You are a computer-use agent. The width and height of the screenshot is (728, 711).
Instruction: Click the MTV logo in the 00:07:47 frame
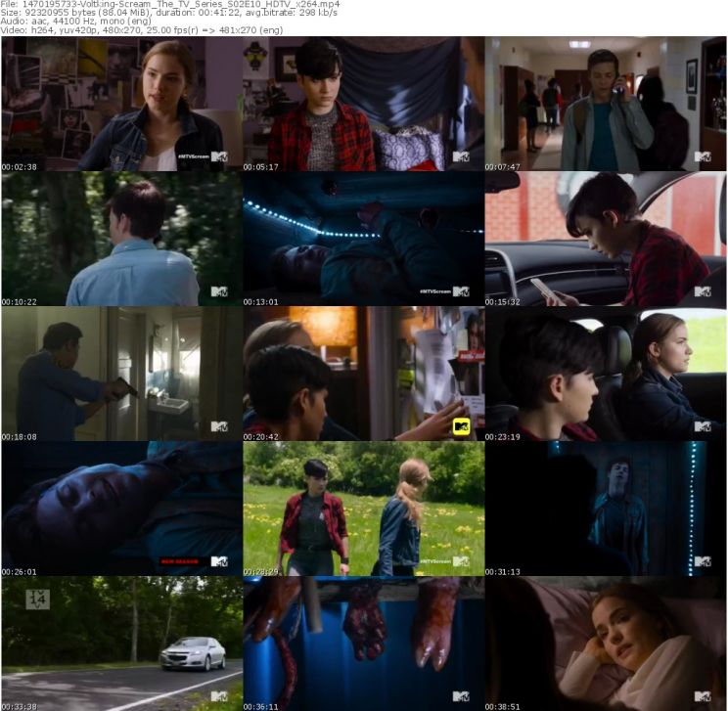[703, 156]
